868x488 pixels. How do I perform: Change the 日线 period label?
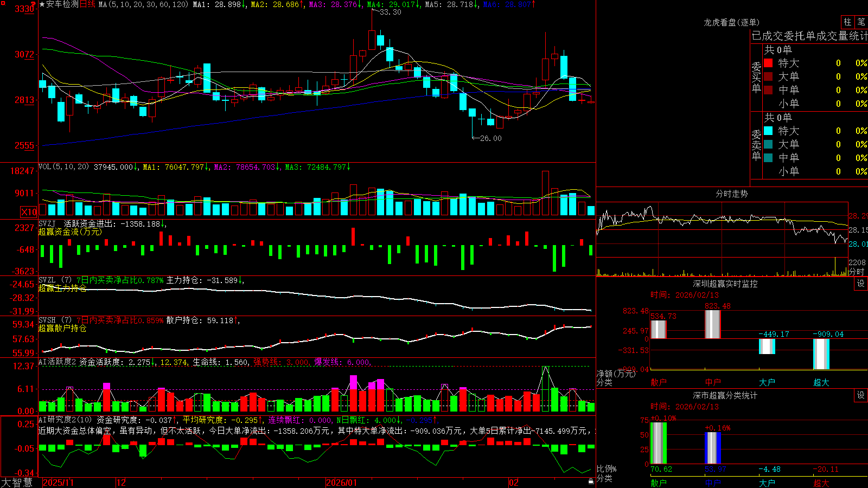tap(88, 4)
